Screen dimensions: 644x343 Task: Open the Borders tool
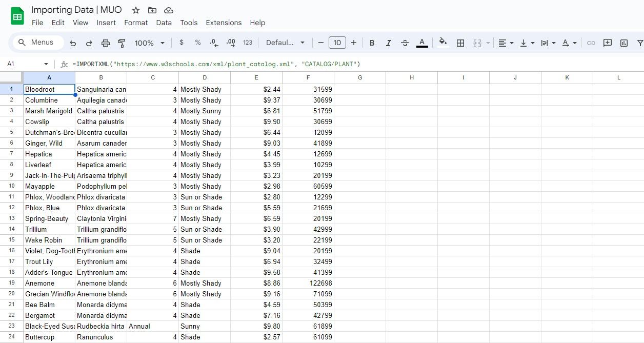pos(460,43)
